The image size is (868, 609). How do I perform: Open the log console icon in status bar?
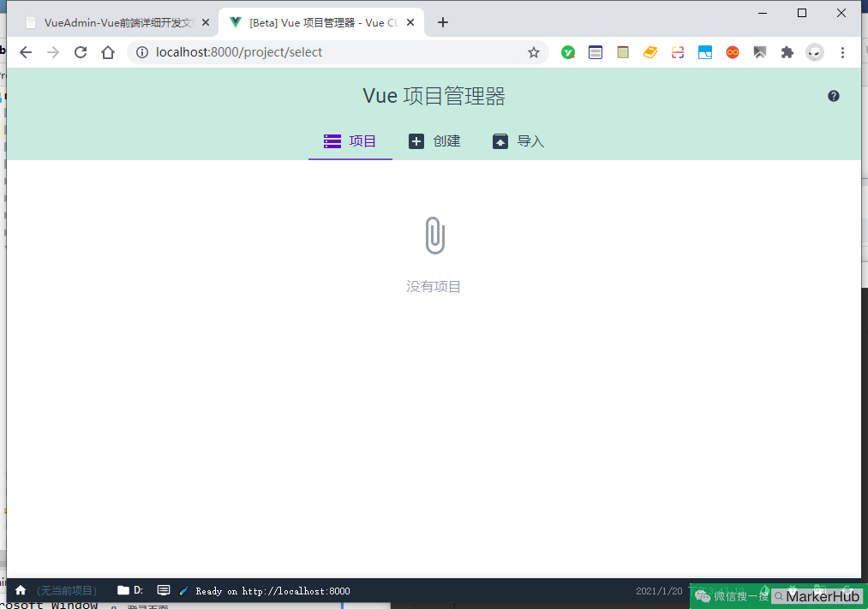coord(164,590)
